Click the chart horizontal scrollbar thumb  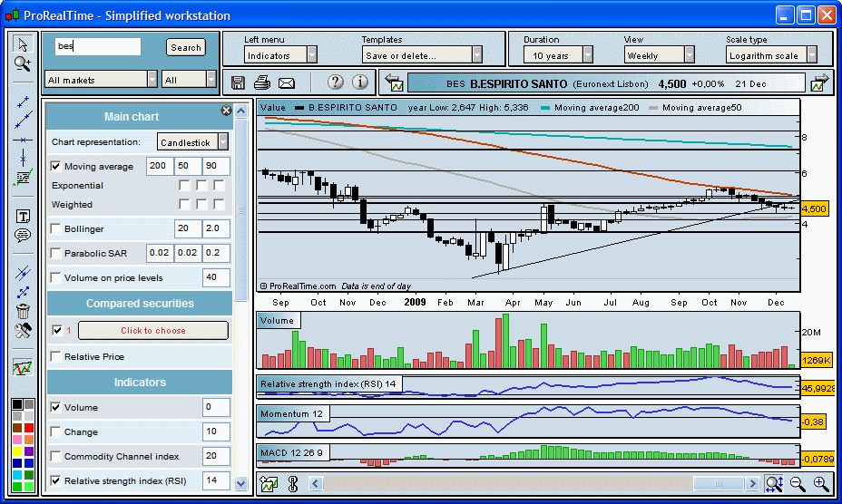[719, 483]
